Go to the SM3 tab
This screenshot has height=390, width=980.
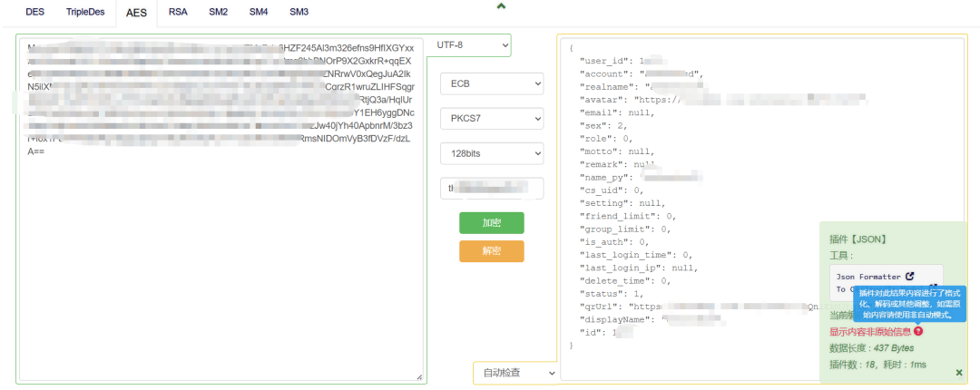[x=299, y=12]
